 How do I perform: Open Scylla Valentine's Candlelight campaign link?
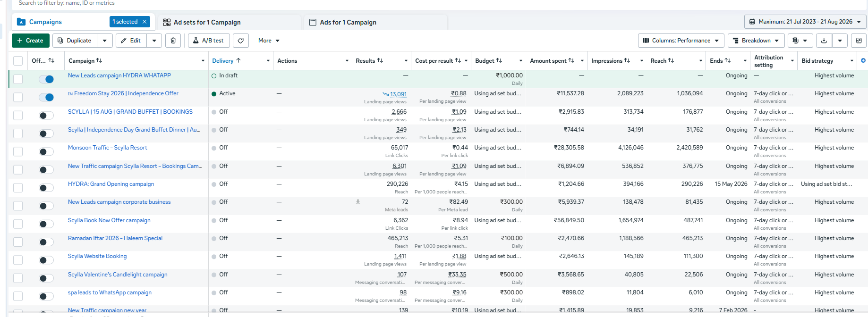pos(118,275)
